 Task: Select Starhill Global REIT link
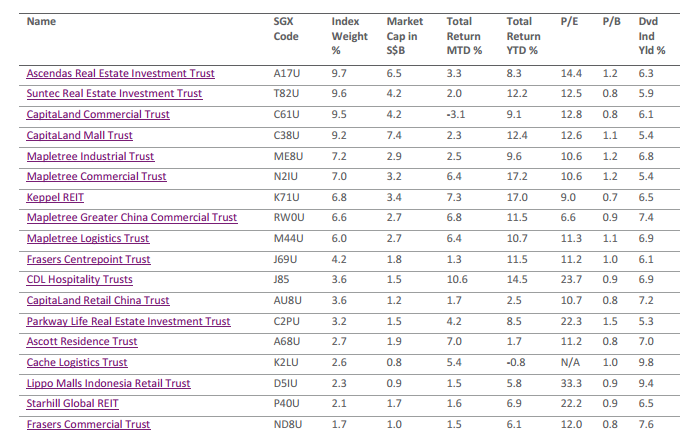click(x=74, y=404)
